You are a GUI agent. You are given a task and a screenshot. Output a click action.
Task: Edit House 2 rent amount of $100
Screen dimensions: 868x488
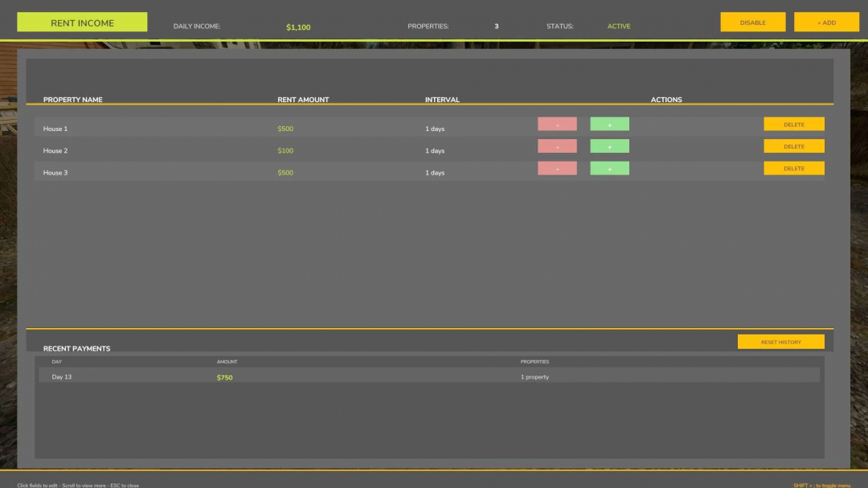(285, 150)
